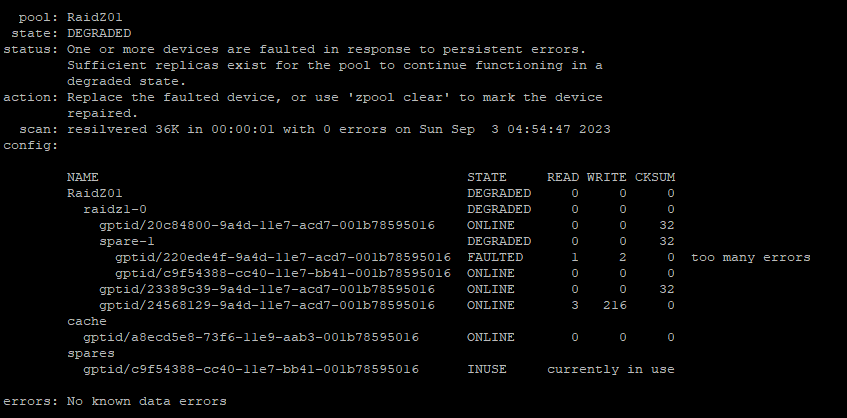Select the spare-1 device entry
847x418 pixels.
coord(126,241)
